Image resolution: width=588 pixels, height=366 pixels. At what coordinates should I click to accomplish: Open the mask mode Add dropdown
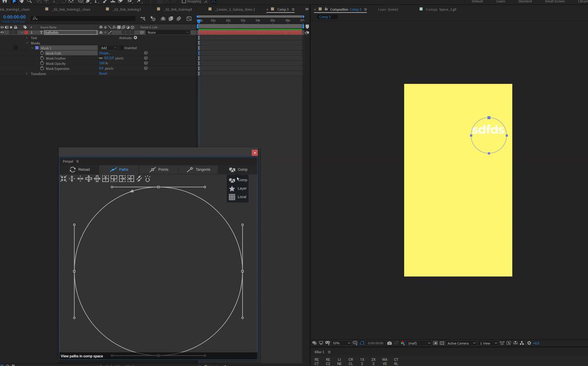point(108,48)
